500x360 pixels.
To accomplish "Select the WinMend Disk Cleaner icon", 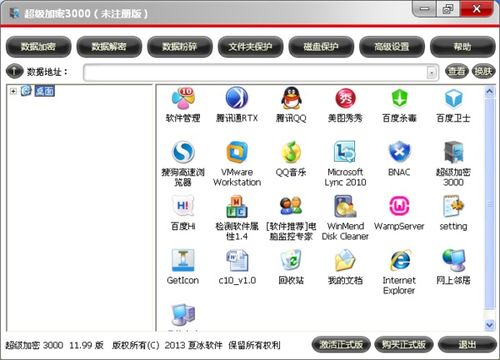I will pos(345,207).
